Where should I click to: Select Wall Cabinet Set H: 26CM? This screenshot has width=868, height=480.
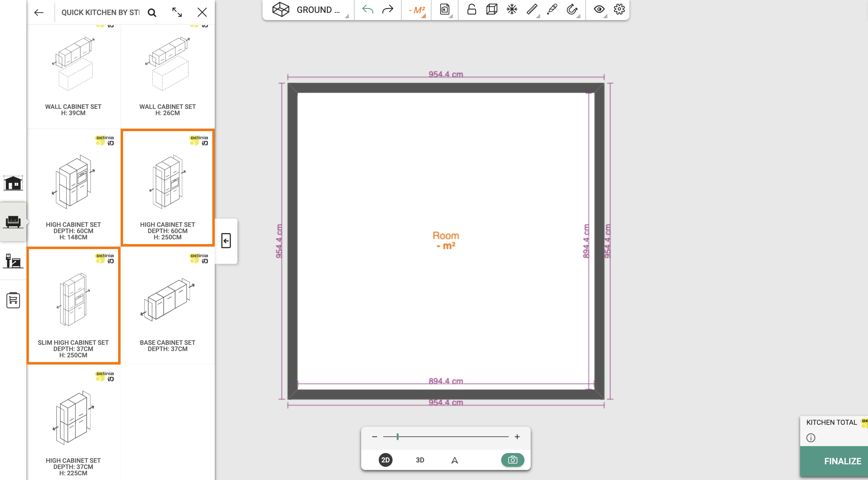coord(168,77)
